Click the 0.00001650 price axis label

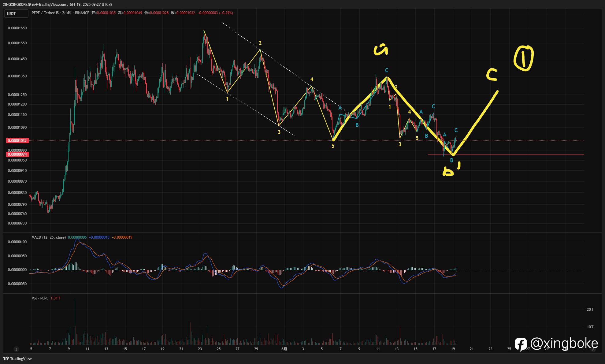tap(17, 28)
